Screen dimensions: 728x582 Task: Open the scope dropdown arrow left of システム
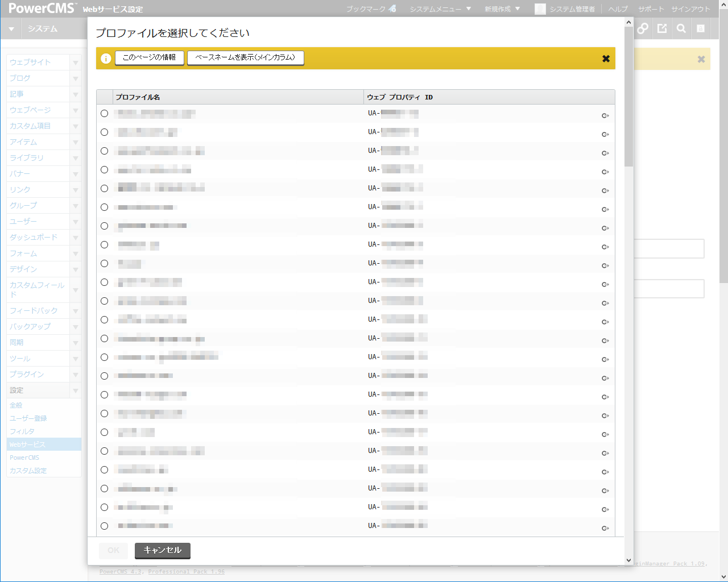tap(11, 29)
